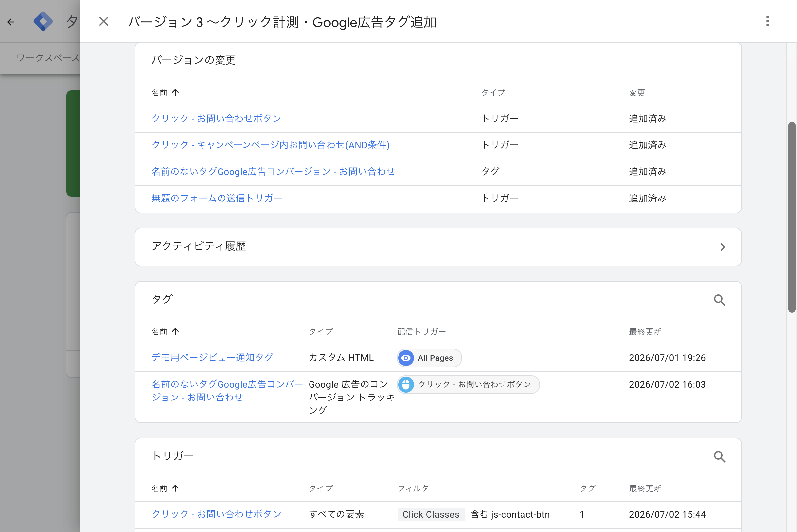Click the date 2026/07/01 19:26

(x=667, y=358)
